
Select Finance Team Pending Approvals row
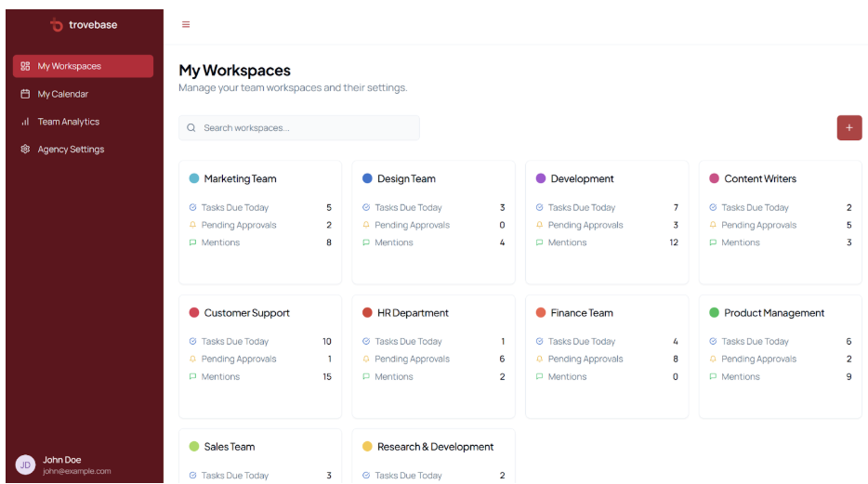(x=607, y=359)
